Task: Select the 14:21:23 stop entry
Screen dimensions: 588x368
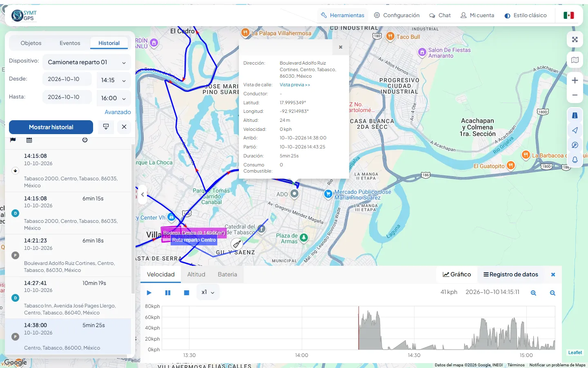Action: (x=68, y=255)
